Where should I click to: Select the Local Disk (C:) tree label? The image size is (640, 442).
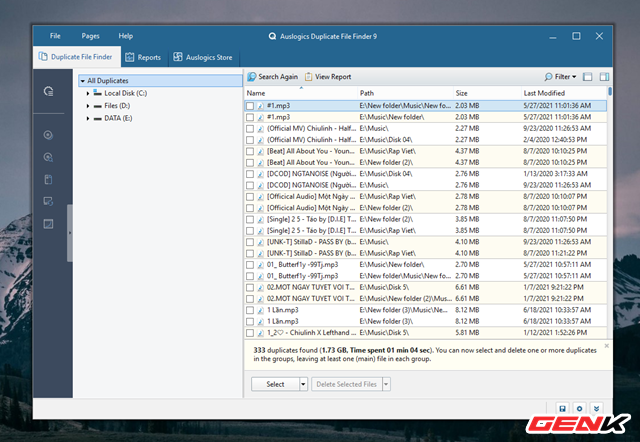125,93
